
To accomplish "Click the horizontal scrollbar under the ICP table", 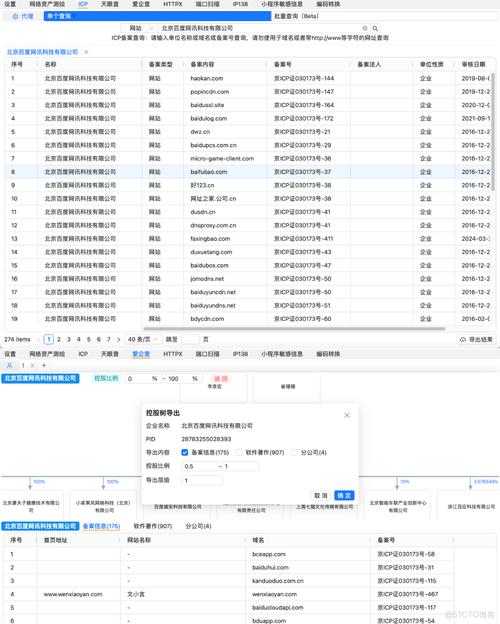I will (x=294, y=329).
